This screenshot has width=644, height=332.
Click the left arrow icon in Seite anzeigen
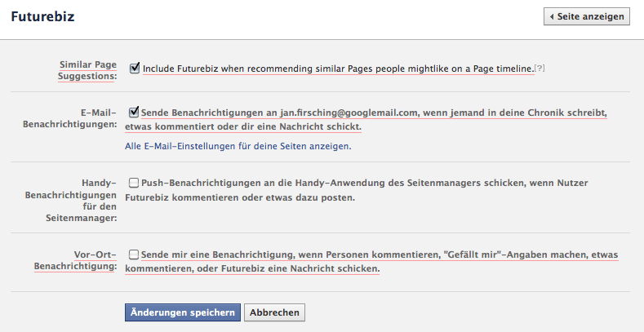pos(553,16)
